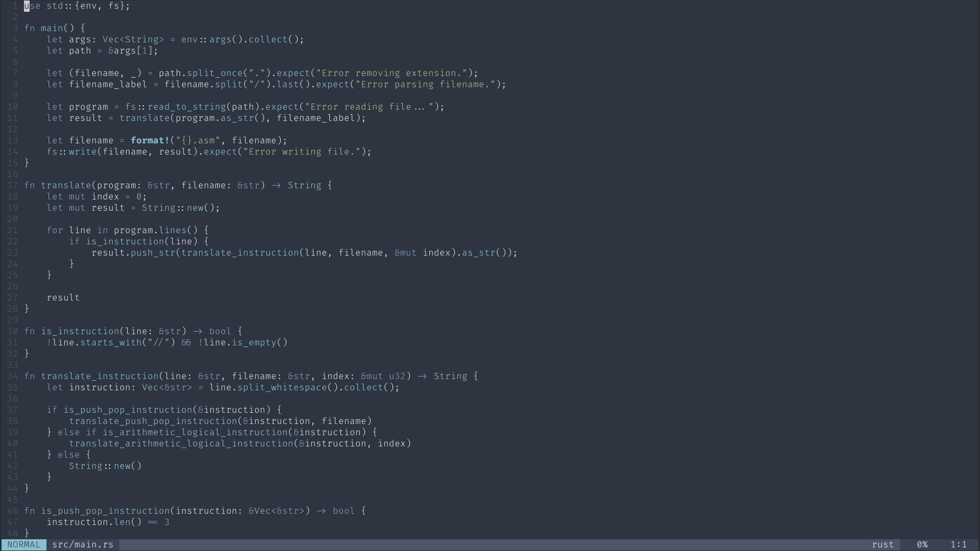This screenshot has height=551, width=980.
Task: Click 'instruction.len() == 3' on line 47
Action: [108, 522]
